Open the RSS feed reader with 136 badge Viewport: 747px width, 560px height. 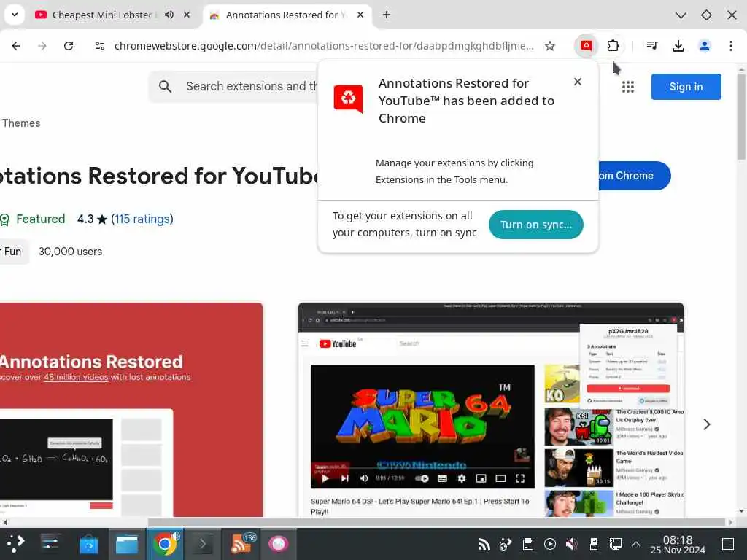click(242, 543)
